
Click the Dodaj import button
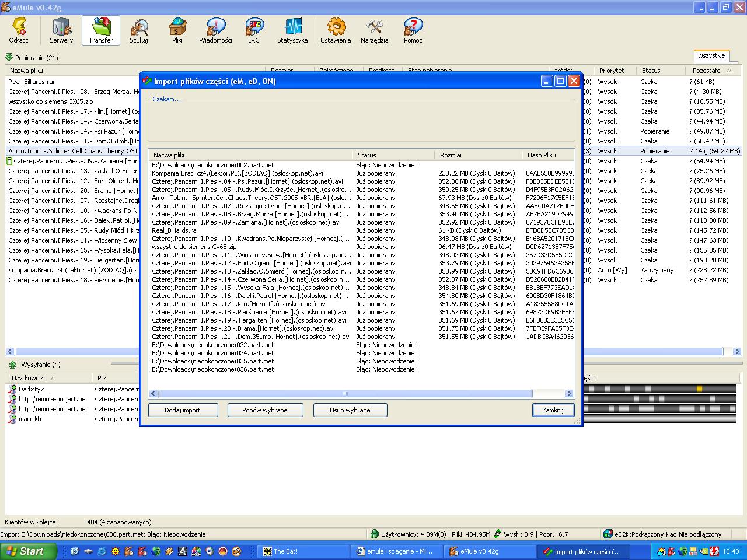coord(183,410)
